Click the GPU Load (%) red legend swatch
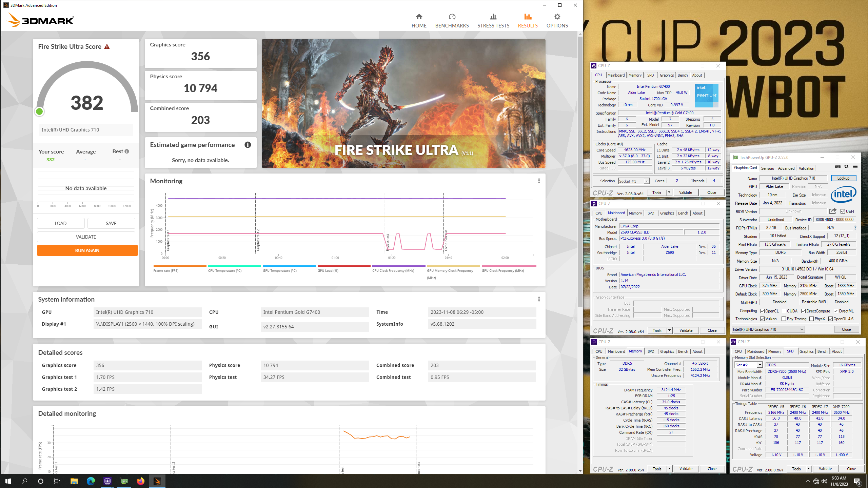This screenshot has height=488, width=868. click(x=344, y=266)
